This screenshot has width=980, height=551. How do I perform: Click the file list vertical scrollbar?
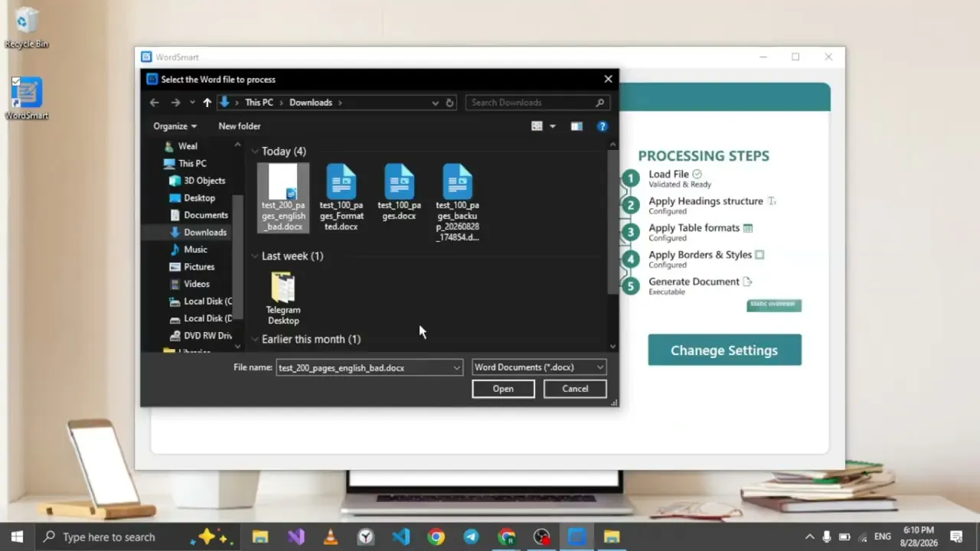point(612,222)
